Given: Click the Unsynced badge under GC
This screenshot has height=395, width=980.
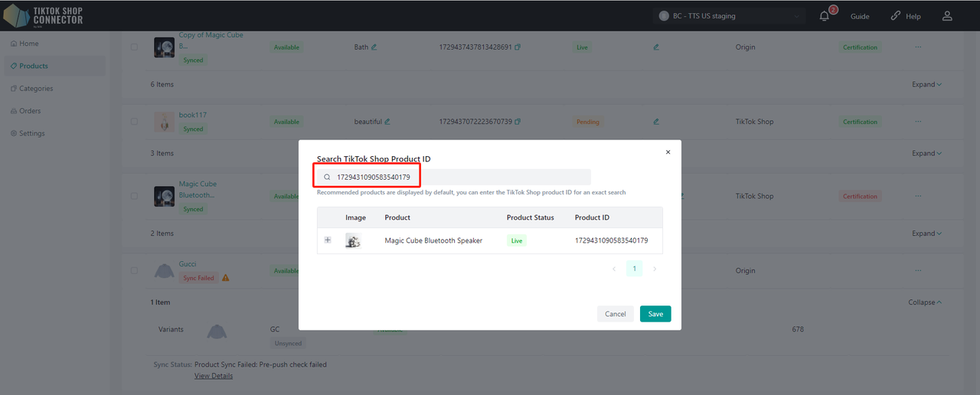Looking at the screenshot, I should pos(288,344).
